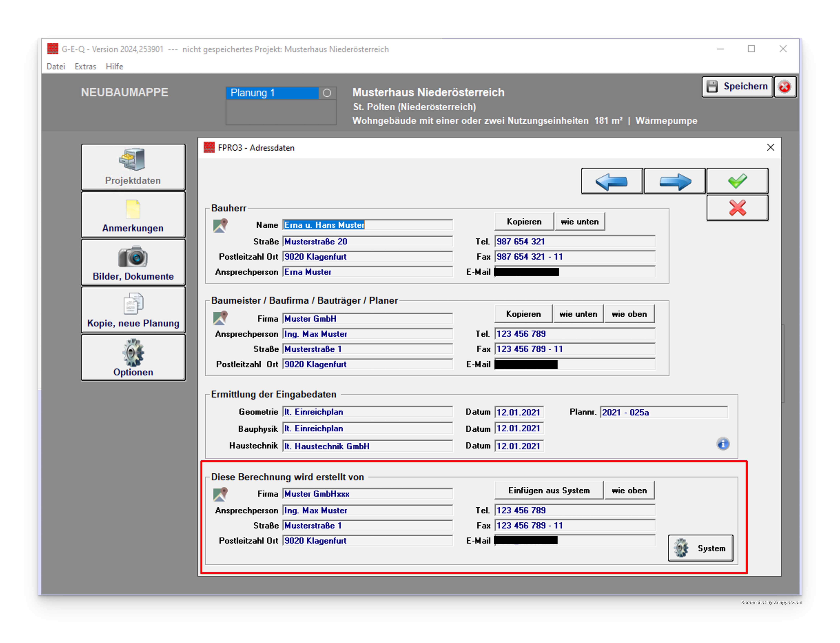840x643 pixels.
Task: Go to previous page with left arrow
Action: pyautogui.click(x=612, y=181)
